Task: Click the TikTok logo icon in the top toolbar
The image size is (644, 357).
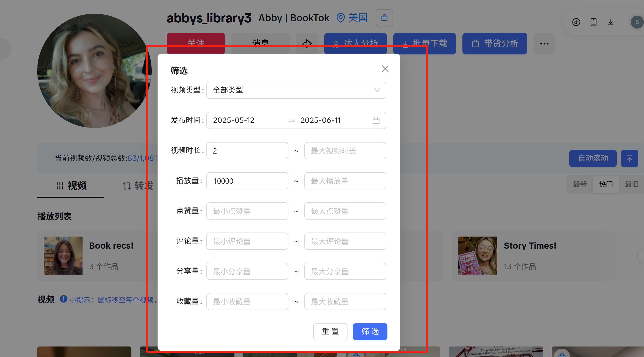Action: click(x=576, y=22)
